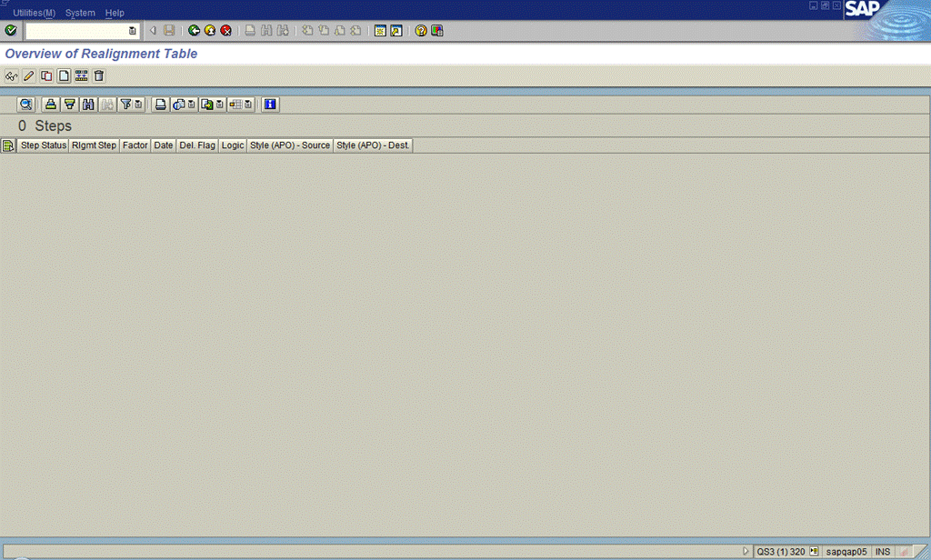Viewport: 931px width, 560px height.
Task: Open the Views dropdown arrow
Action: click(192, 105)
